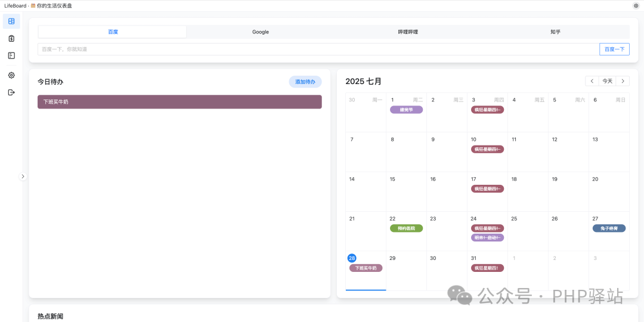The height and width of the screenshot is (322, 644).
Task: Open 疯狂星期四 event on July 10
Action: [x=487, y=149]
